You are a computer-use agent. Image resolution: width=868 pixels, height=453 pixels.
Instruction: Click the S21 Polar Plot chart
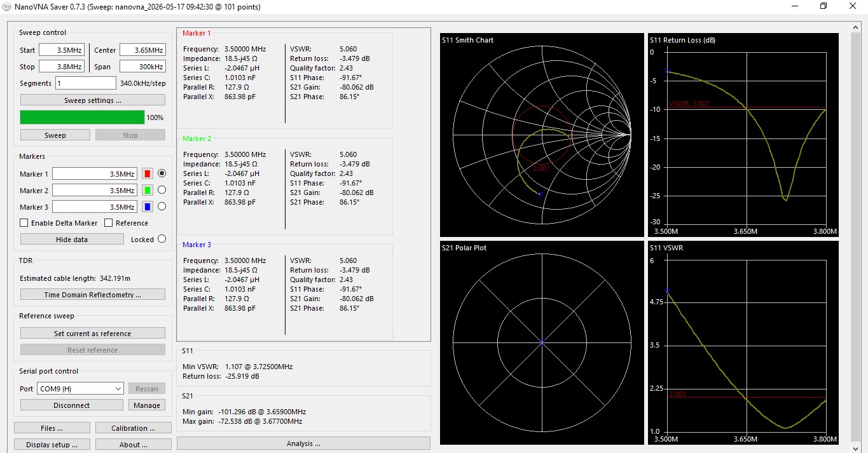(542, 342)
